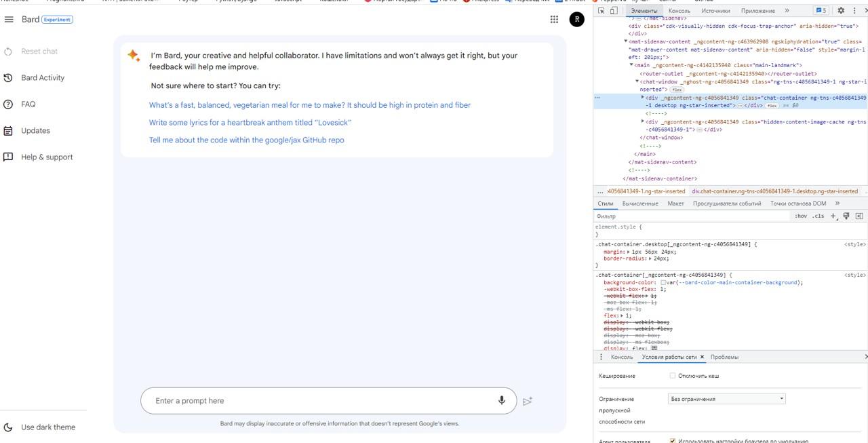Open Bard Activity history icon

(x=8, y=78)
